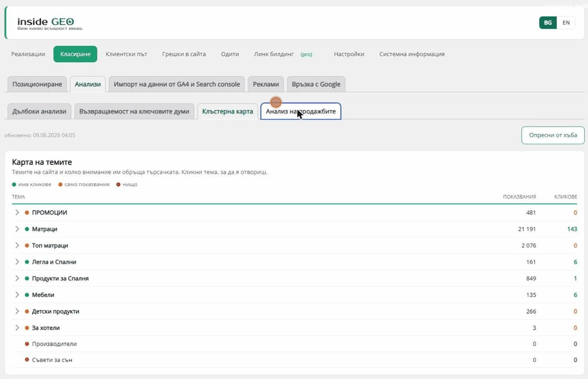Screen dimensions: 588x379
Task: Expand Продукти за Спалня chevron
Action: point(17,278)
